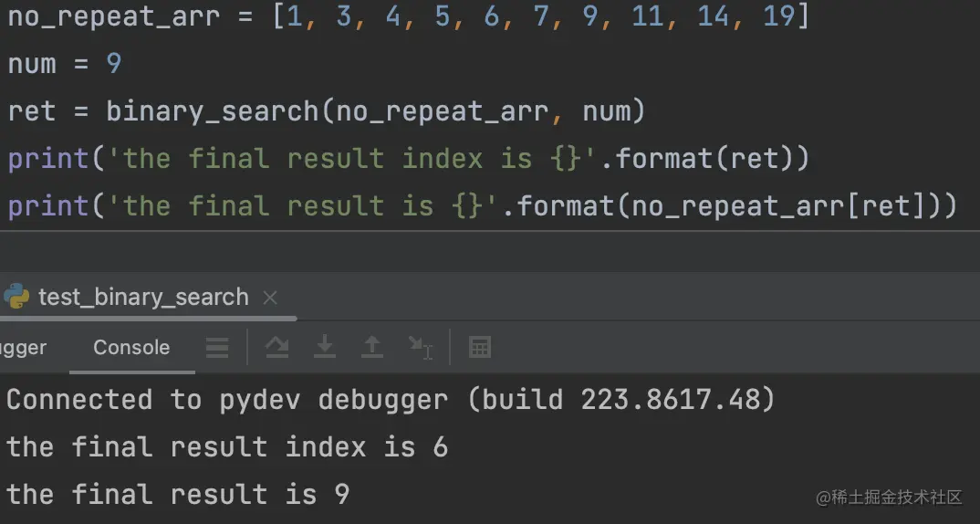
Task: Click the 'the final result index is {}' print line
Action: (409, 158)
